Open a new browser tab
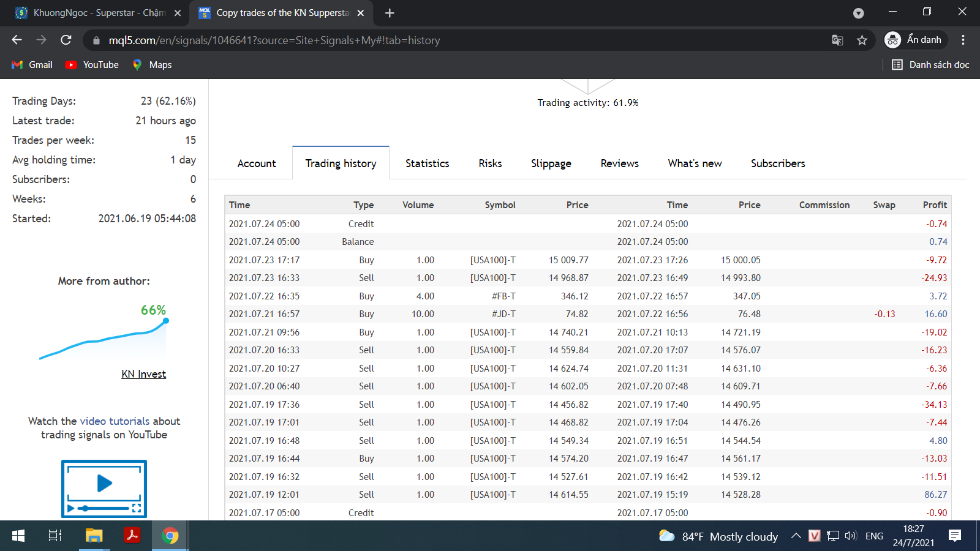The width and height of the screenshot is (980, 551). [390, 13]
